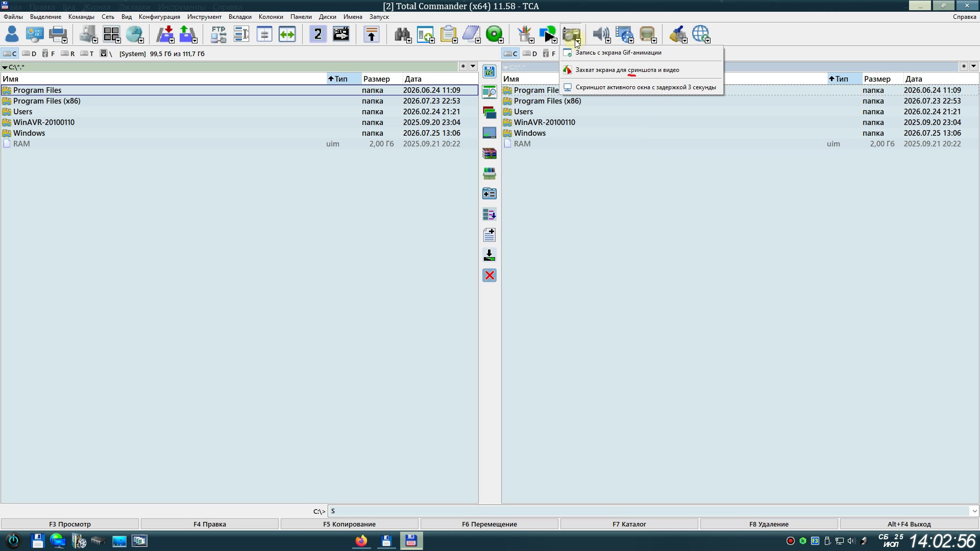Image resolution: width=980 pixels, height=551 pixels.
Task: Click the F8 Удаление button
Action: pyautogui.click(x=769, y=524)
